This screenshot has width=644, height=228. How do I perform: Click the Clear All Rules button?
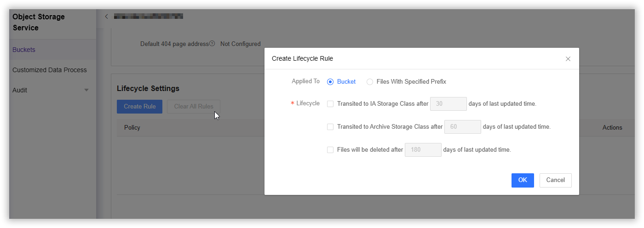point(193,107)
